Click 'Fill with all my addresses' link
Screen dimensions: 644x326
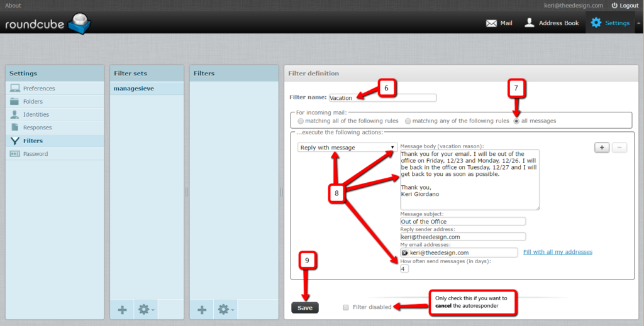[557, 252]
